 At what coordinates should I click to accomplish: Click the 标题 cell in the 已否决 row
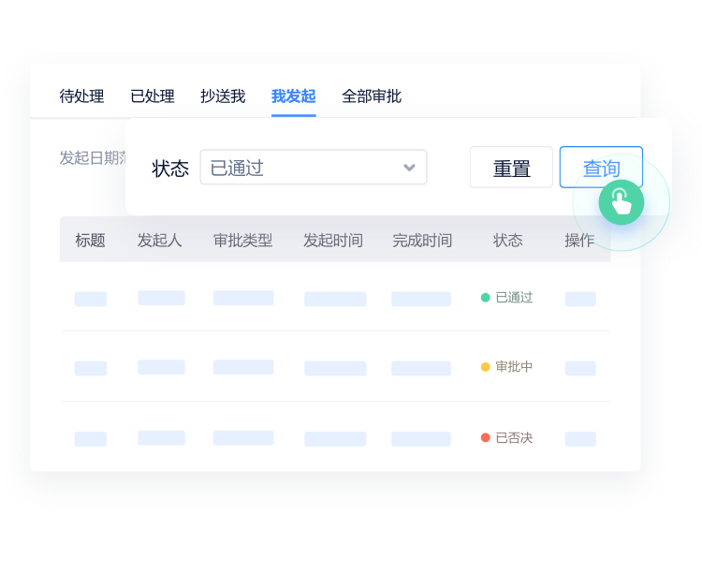point(91,439)
